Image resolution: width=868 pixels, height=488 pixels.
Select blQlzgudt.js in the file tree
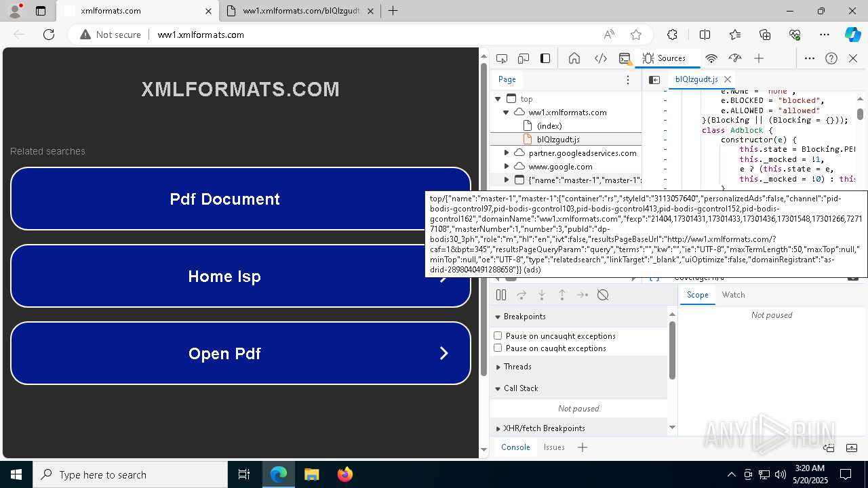(x=558, y=140)
